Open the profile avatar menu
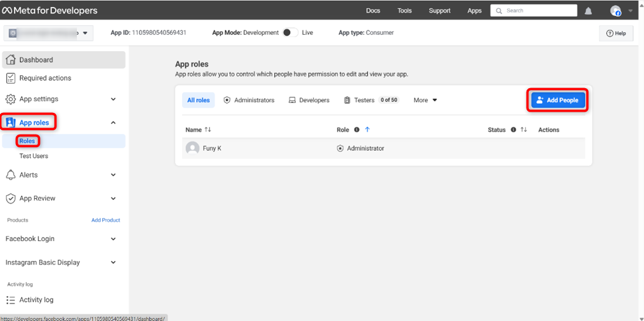 click(615, 11)
